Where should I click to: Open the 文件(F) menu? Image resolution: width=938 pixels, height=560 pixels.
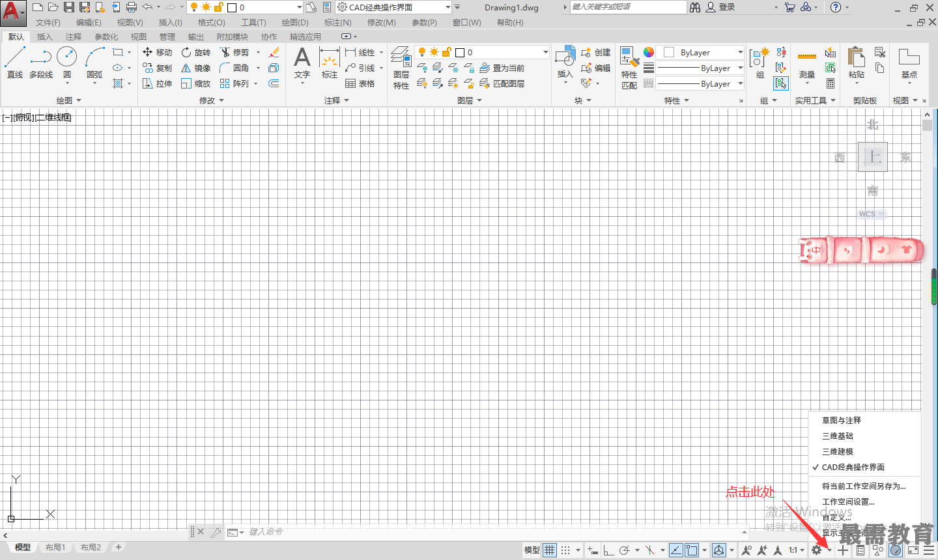tap(48, 23)
